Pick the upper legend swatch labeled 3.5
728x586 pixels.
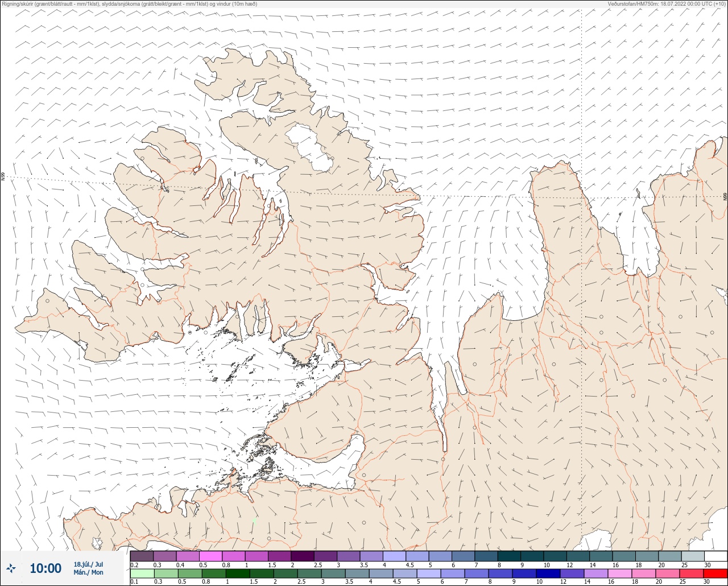pos(371,556)
